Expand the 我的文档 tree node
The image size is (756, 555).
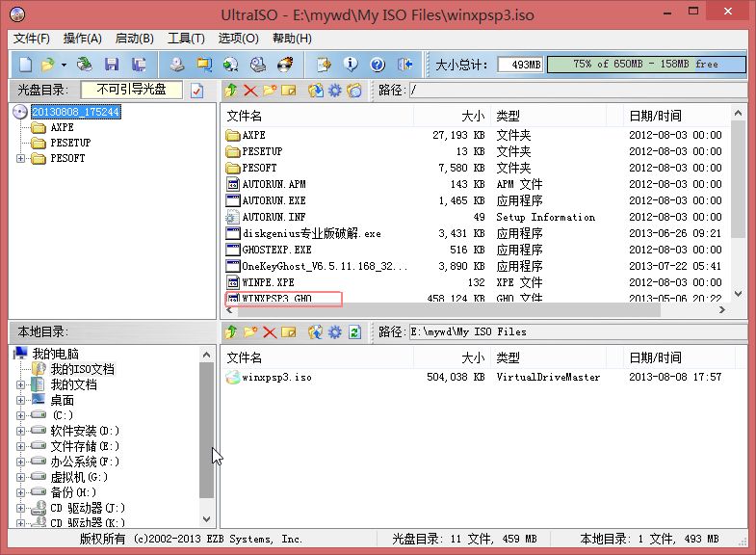click(20, 384)
